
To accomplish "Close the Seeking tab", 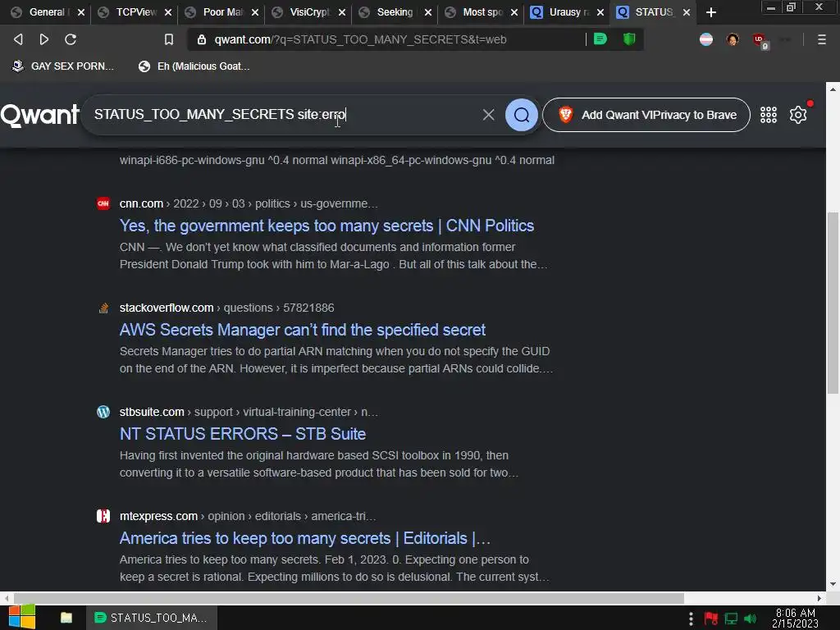I will pyautogui.click(x=428, y=12).
